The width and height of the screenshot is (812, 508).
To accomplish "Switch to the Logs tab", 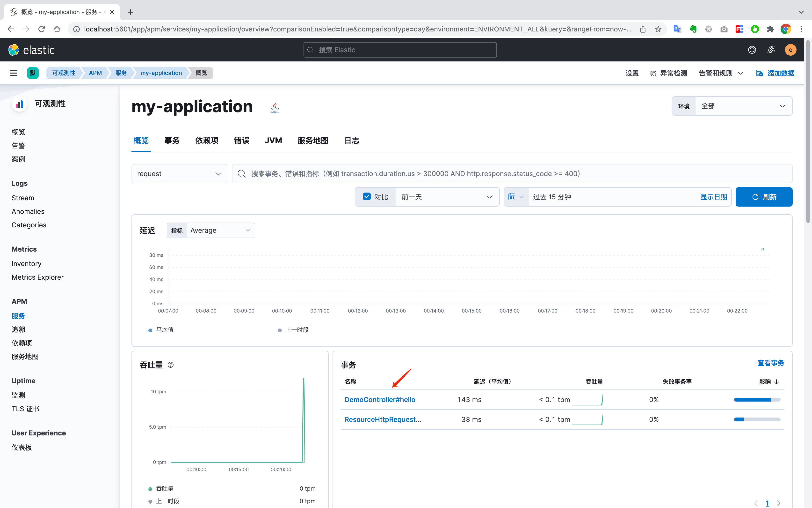I will pyautogui.click(x=352, y=141).
